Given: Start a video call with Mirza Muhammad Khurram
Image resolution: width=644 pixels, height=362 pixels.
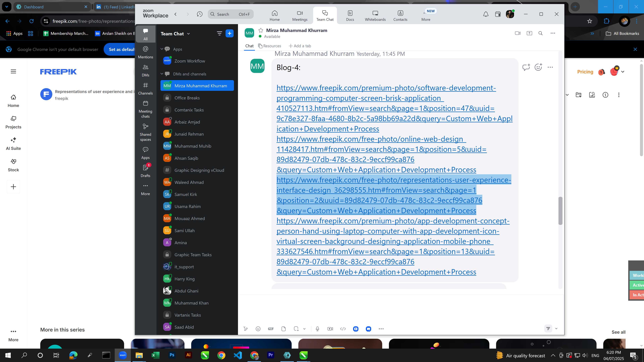Looking at the screenshot, I should click(518, 33).
